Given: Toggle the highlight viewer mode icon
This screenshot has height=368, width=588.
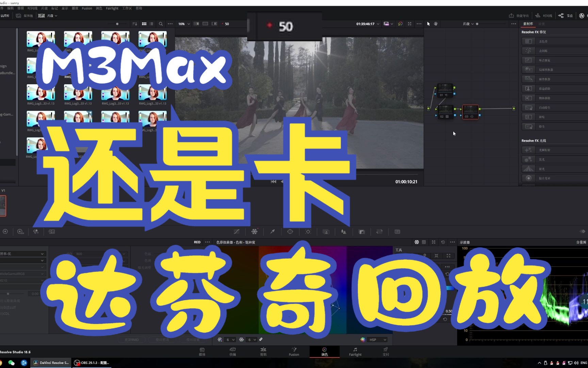Looking at the screenshot, I should point(214,24).
